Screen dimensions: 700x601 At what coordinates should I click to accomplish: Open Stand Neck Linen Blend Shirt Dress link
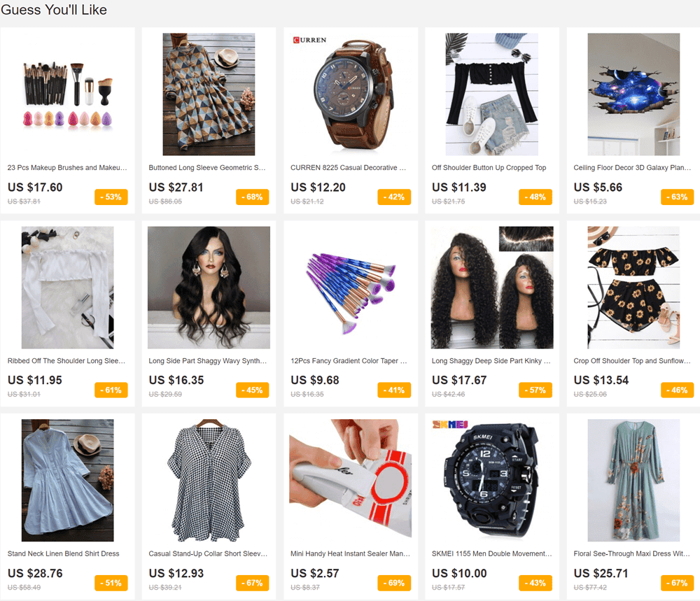(64, 553)
